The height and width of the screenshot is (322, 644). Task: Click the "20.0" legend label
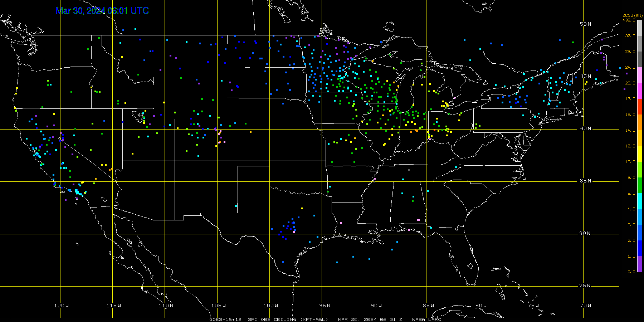tap(630, 83)
